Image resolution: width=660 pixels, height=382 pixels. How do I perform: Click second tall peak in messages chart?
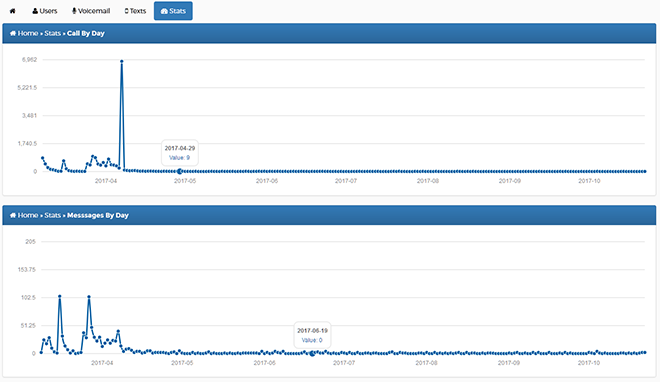click(89, 297)
